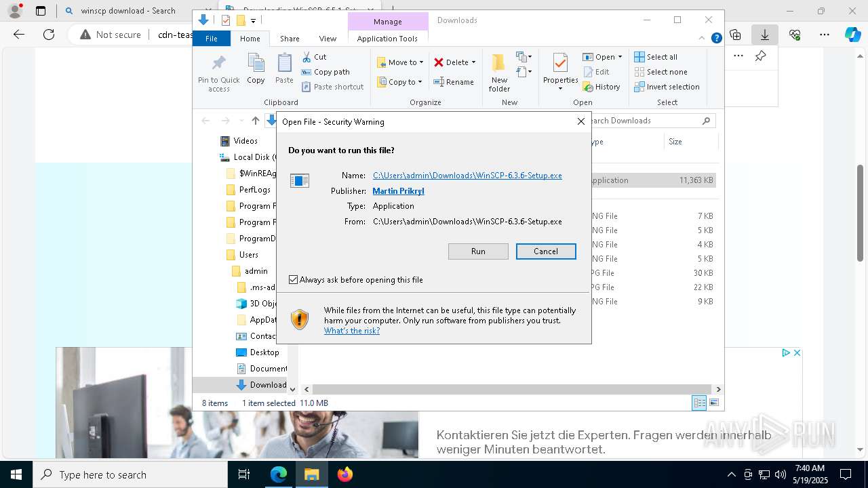Click the Size column header
Screen dimensions: 868x488
click(690, 142)
